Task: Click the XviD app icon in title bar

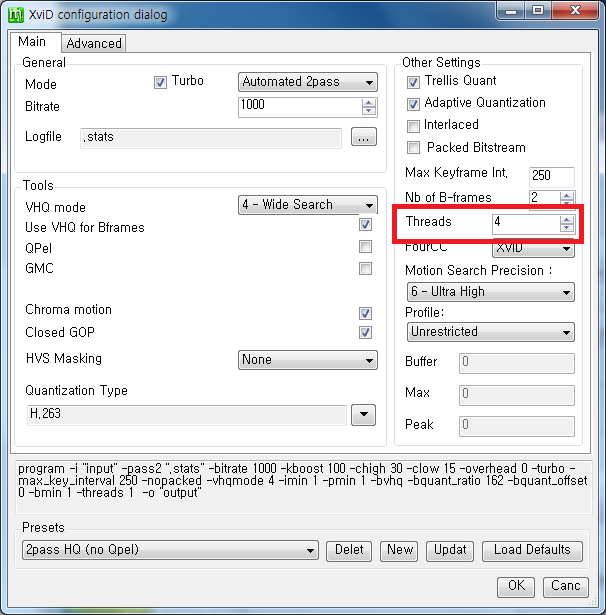Action: [x=16, y=15]
